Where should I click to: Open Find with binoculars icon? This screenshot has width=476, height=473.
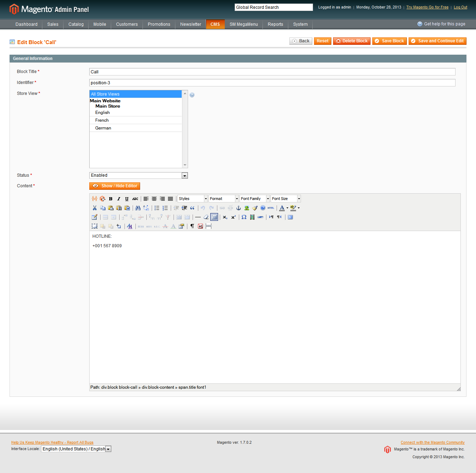point(138,208)
